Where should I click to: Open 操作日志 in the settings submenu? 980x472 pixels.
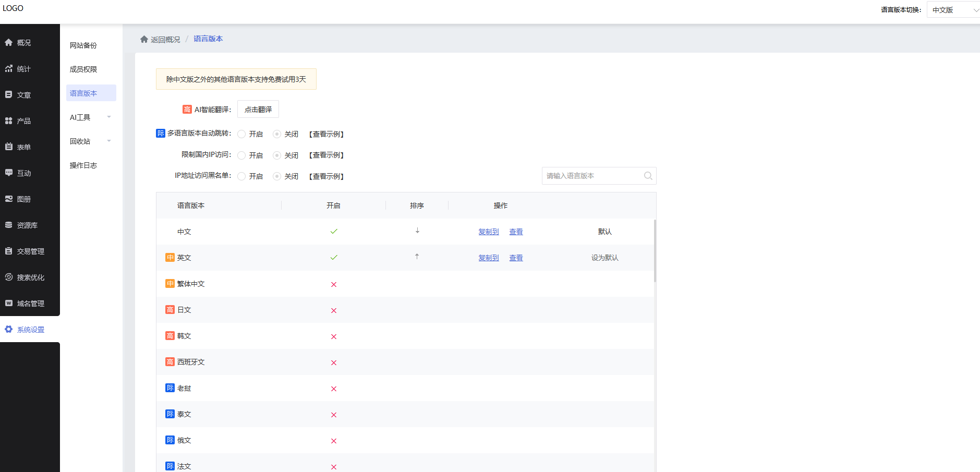[83, 165]
